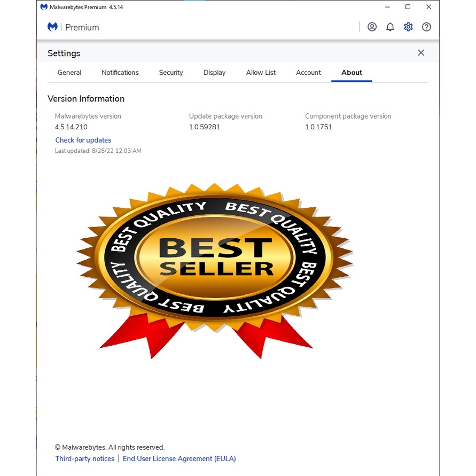Open the Third-party notices link
The height and width of the screenshot is (476, 476).
point(85,458)
